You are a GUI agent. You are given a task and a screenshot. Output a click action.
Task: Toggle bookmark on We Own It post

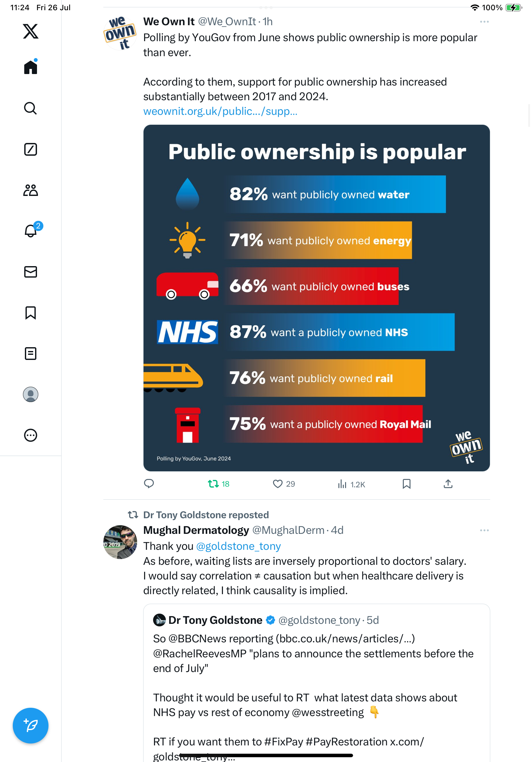tap(406, 484)
